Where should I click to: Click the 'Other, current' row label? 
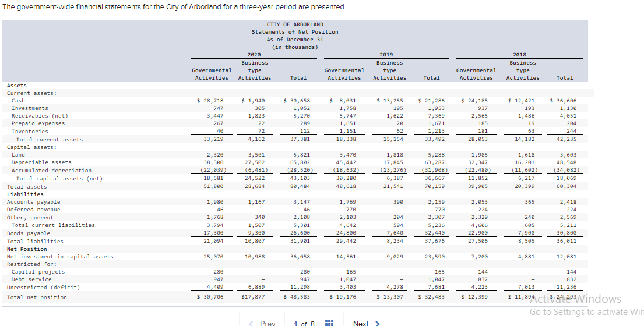[30, 218]
